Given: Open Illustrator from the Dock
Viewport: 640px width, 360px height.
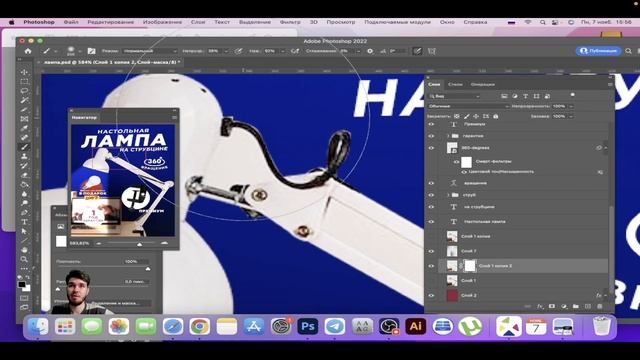Looking at the screenshot, I should pyautogui.click(x=416, y=327).
